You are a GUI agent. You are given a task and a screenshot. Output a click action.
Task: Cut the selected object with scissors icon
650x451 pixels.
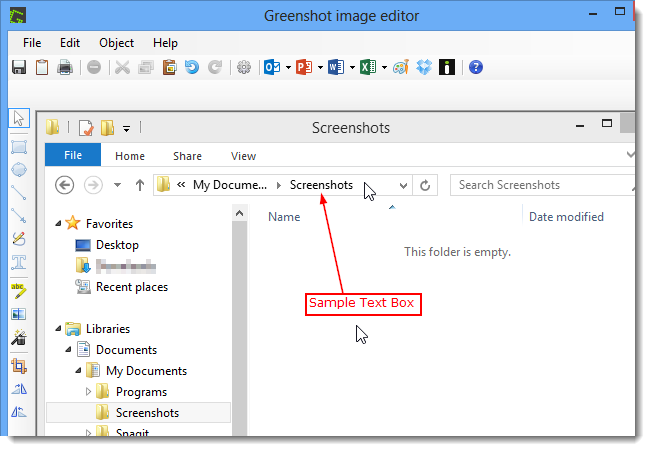point(122,67)
